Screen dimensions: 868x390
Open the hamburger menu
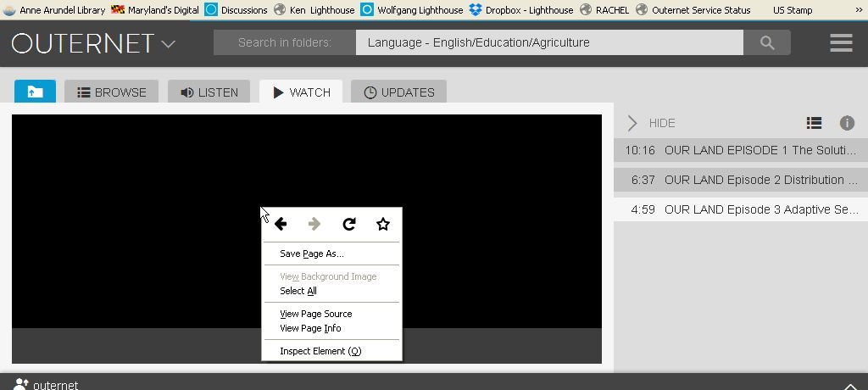[840, 42]
